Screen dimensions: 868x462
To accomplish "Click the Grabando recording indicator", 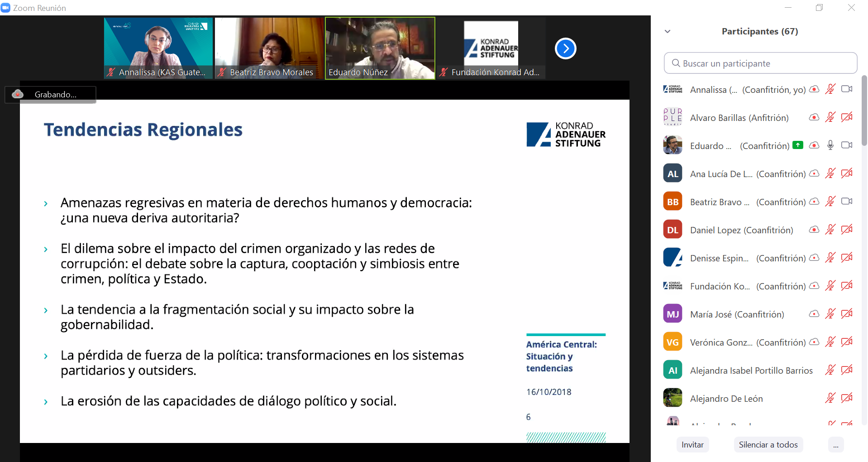I will coord(51,94).
